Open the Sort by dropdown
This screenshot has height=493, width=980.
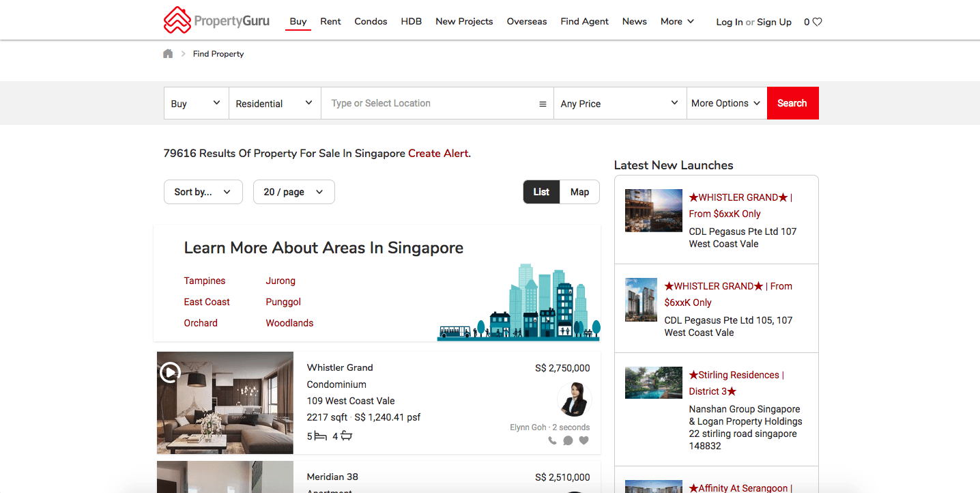pyautogui.click(x=203, y=192)
